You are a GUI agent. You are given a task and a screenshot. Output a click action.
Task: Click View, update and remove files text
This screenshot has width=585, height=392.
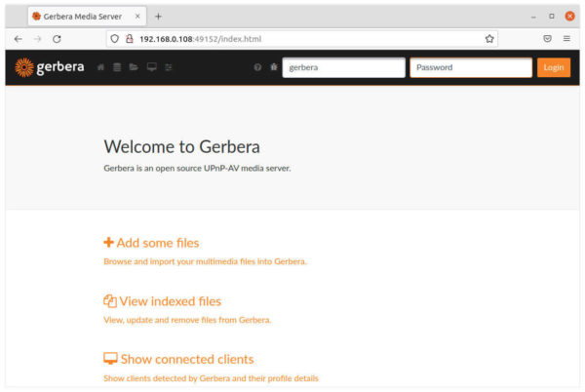[187, 320]
